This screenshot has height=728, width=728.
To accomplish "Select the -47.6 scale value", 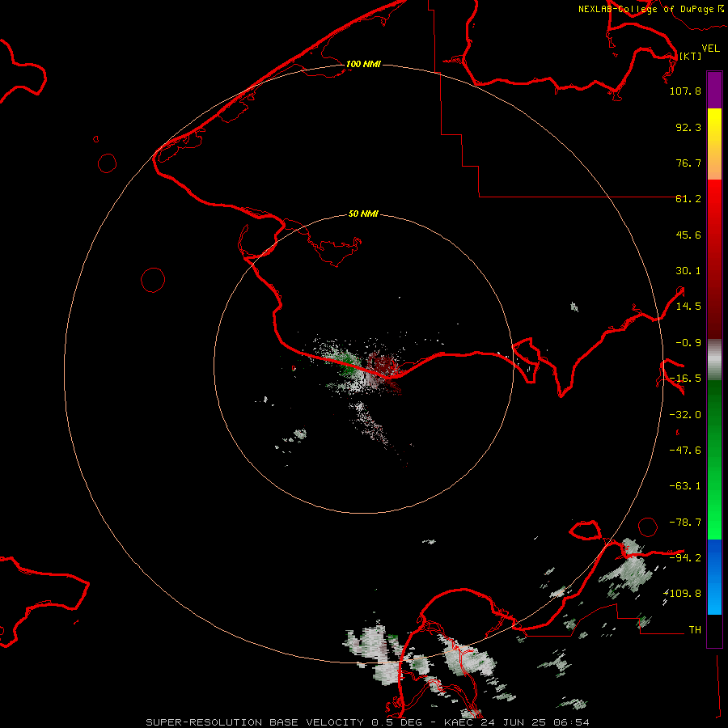I will (685, 451).
